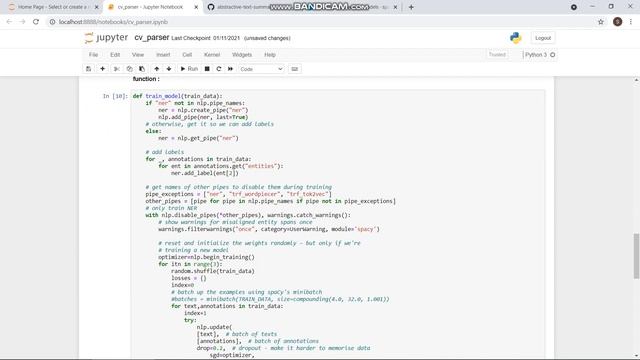Go back in browser history
The width and height of the screenshot is (640, 360).
pyautogui.click(x=9, y=22)
